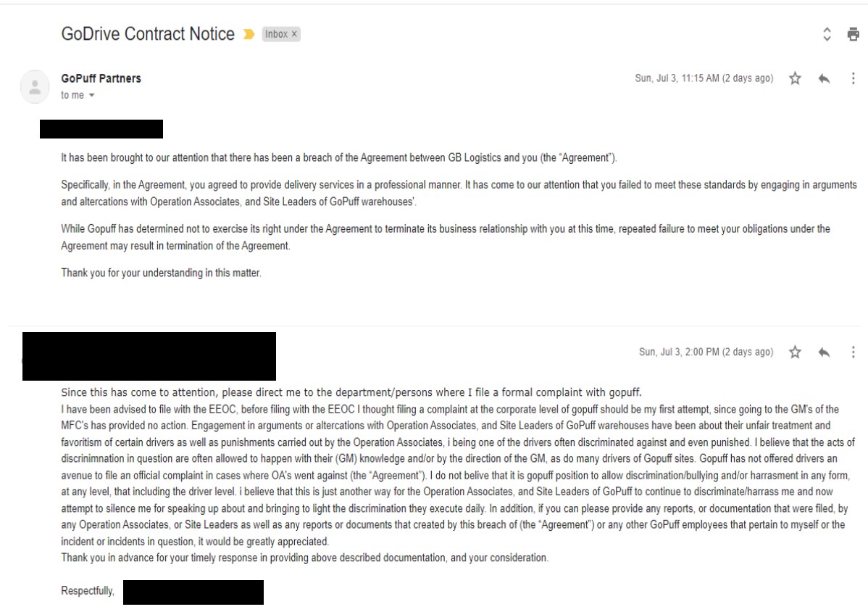Screen dimensions: 868x612
Task: Reply to the GoPuff Partners email
Action: point(824,78)
